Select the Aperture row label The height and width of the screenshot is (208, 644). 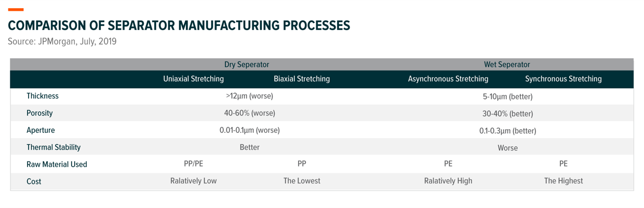pyautogui.click(x=41, y=130)
